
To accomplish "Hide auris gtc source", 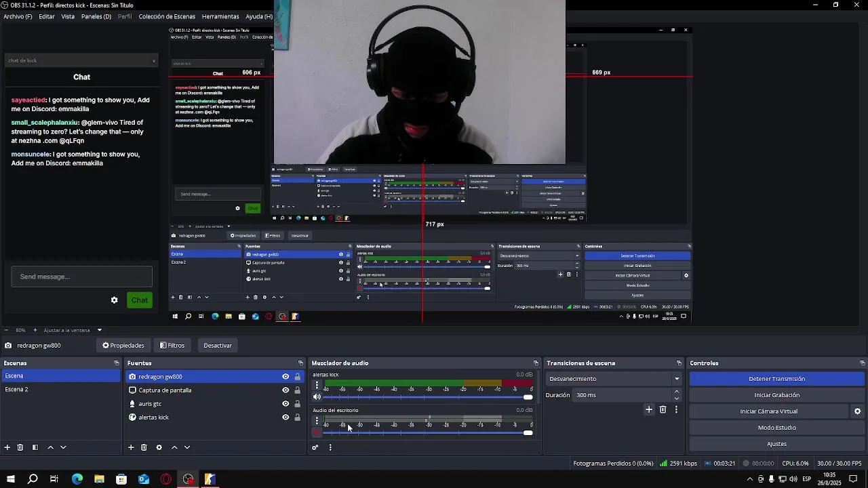I will pos(285,404).
